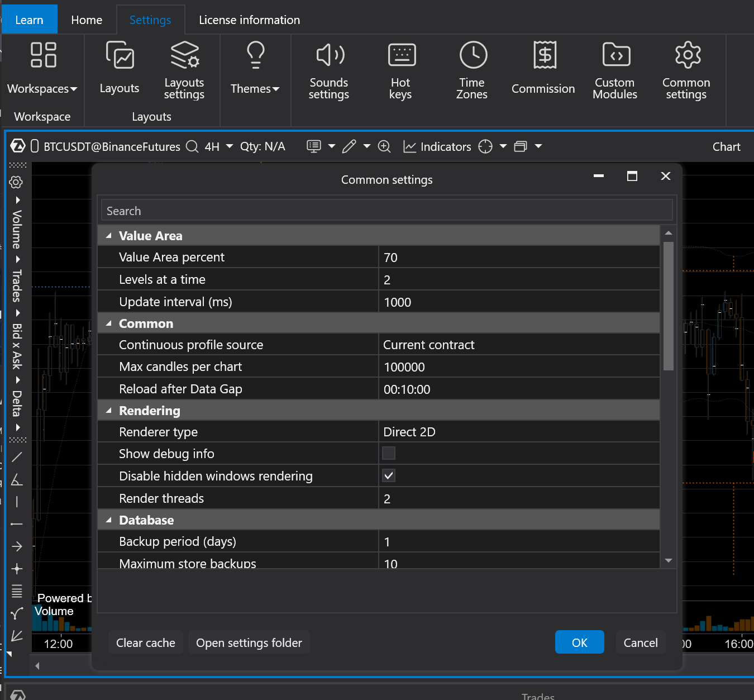The width and height of the screenshot is (754, 700).
Task: Click the zoom magnifier icon in chart toolbar
Action: (384, 146)
